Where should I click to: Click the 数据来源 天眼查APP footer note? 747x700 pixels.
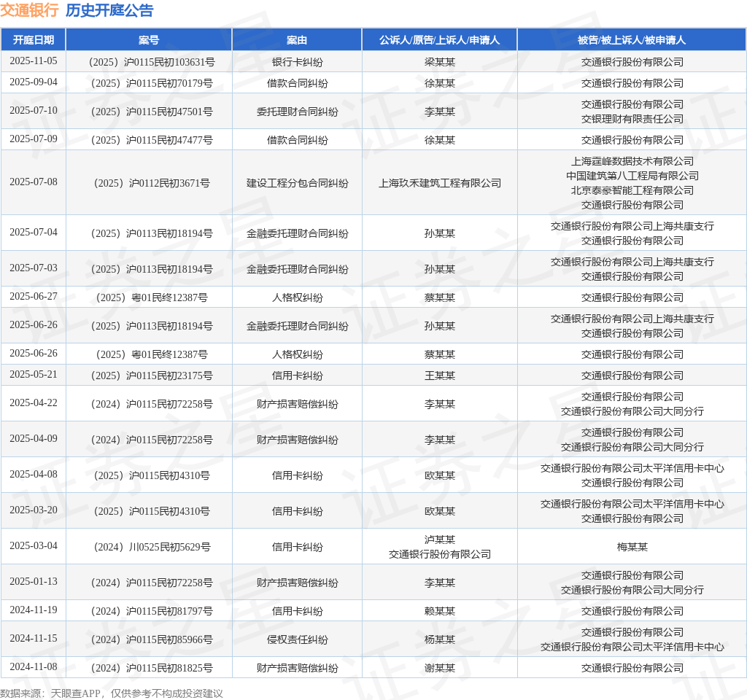pos(112,693)
